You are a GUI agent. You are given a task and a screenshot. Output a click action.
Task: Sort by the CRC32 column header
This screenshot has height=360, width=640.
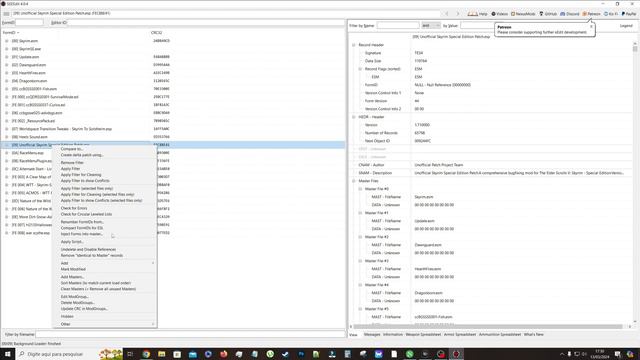click(x=157, y=33)
